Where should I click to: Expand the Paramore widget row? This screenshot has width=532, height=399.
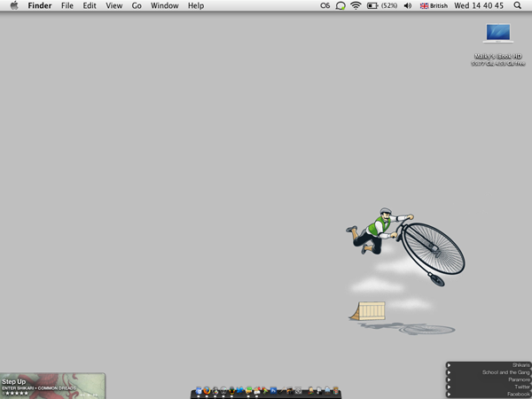tap(449, 379)
